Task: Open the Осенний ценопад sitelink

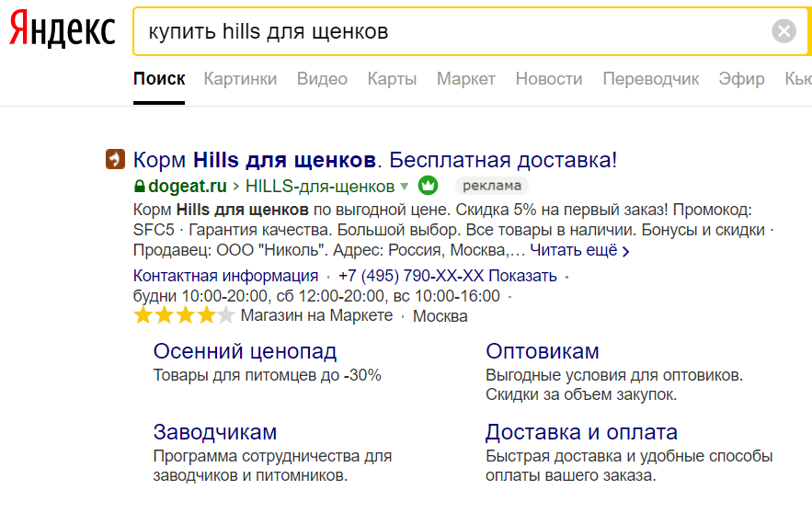Action: 245,351
